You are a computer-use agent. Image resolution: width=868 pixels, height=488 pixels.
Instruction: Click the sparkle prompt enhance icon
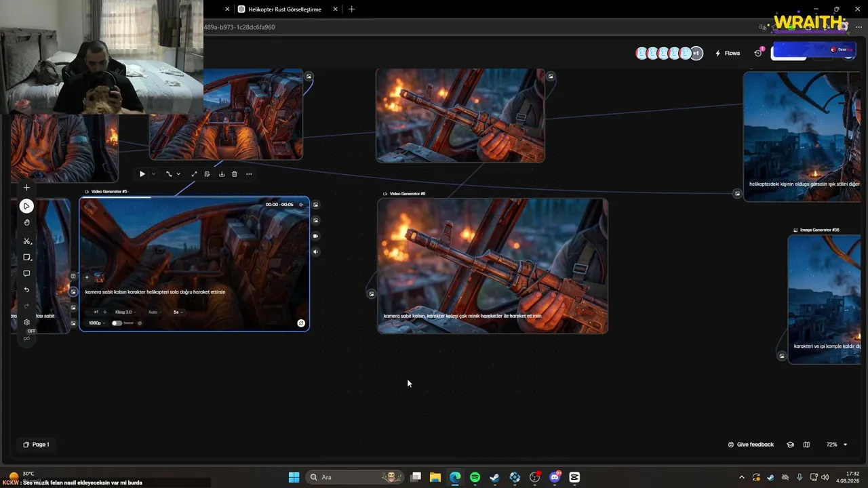coord(87,277)
